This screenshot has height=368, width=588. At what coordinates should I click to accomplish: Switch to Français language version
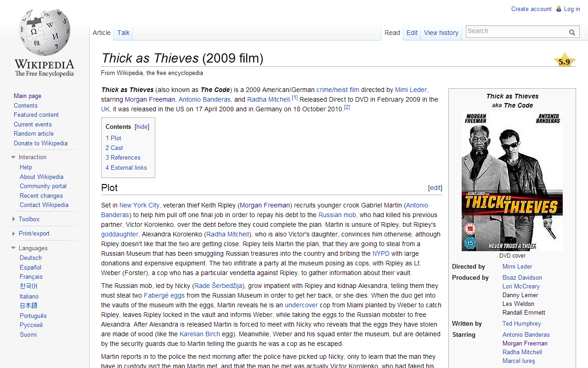tap(31, 277)
